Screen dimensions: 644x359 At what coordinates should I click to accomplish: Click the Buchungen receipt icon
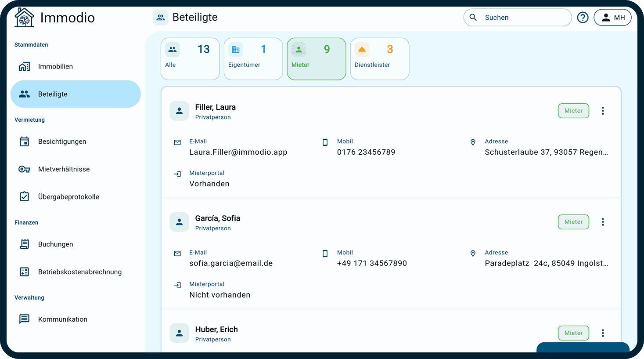(24, 244)
